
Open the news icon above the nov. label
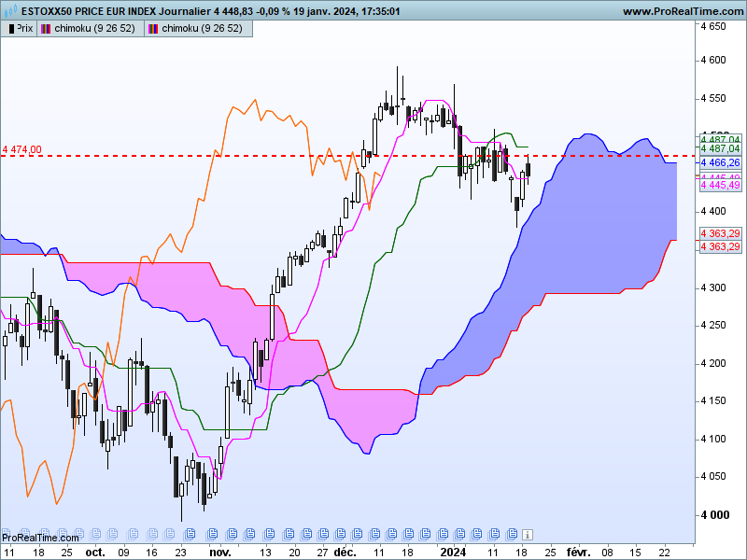pos(212,533)
